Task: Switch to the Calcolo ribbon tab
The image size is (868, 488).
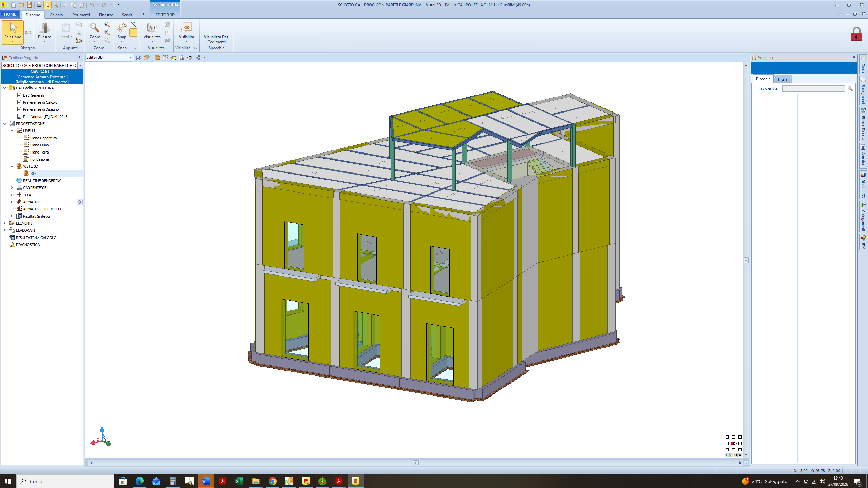Action: [56, 15]
